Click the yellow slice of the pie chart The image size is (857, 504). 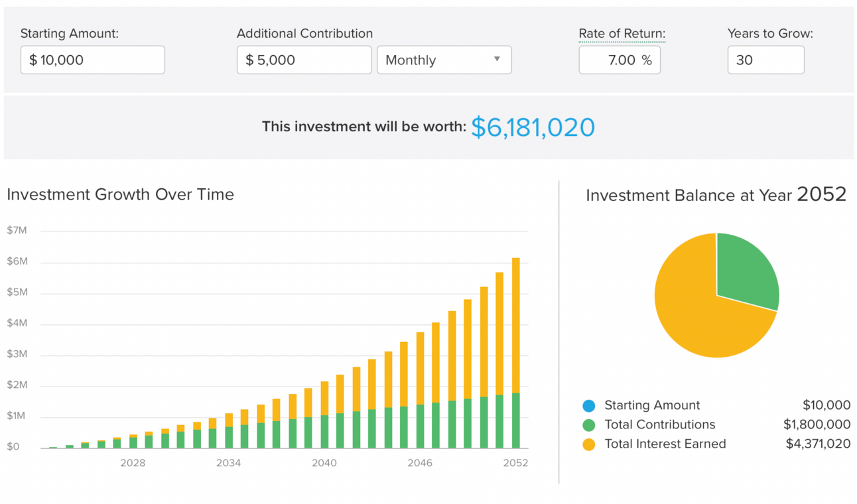click(x=696, y=312)
